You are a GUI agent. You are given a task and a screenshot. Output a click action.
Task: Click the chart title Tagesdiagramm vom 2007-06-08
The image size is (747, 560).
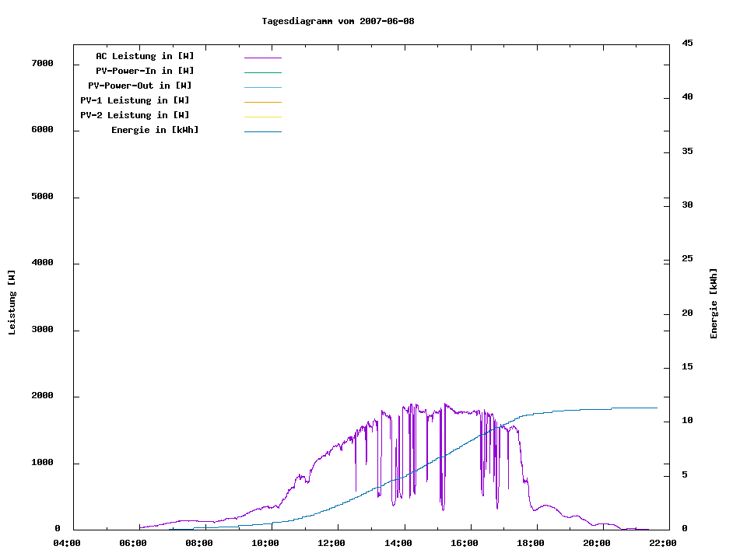[338, 21]
